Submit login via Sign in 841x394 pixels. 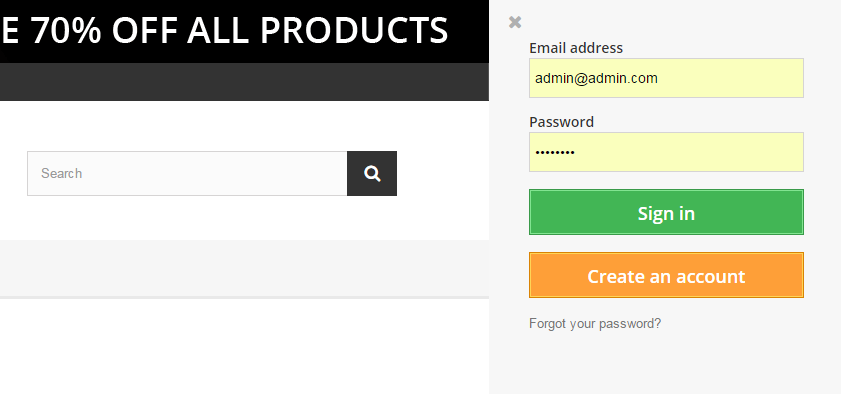click(x=666, y=212)
